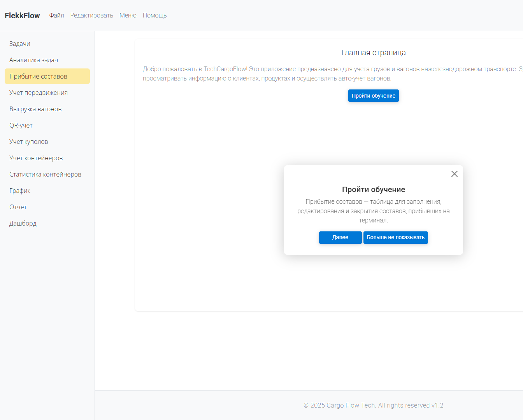Click Больше не показывать button
The height and width of the screenshot is (420, 523).
pyautogui.click(x=395, y=238)
